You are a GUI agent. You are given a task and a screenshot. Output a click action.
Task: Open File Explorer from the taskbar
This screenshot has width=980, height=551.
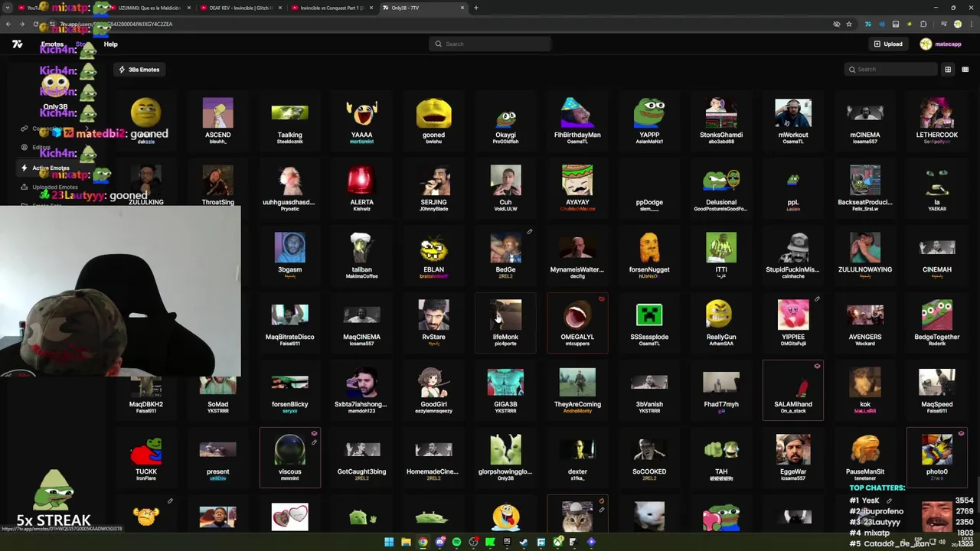click(x=406, y=542)
